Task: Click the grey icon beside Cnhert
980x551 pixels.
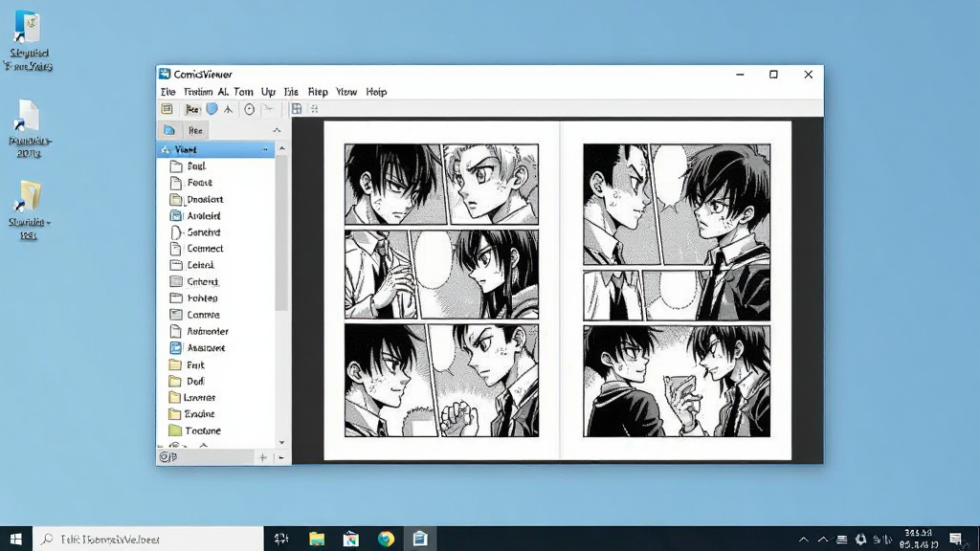Action: coord(176,282)
